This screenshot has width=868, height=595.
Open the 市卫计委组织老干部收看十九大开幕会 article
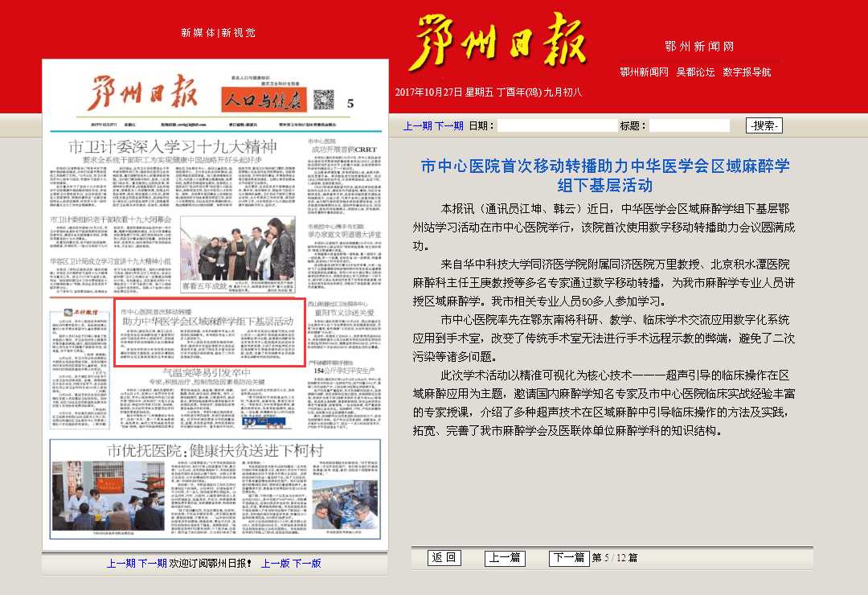pos(111,220)
